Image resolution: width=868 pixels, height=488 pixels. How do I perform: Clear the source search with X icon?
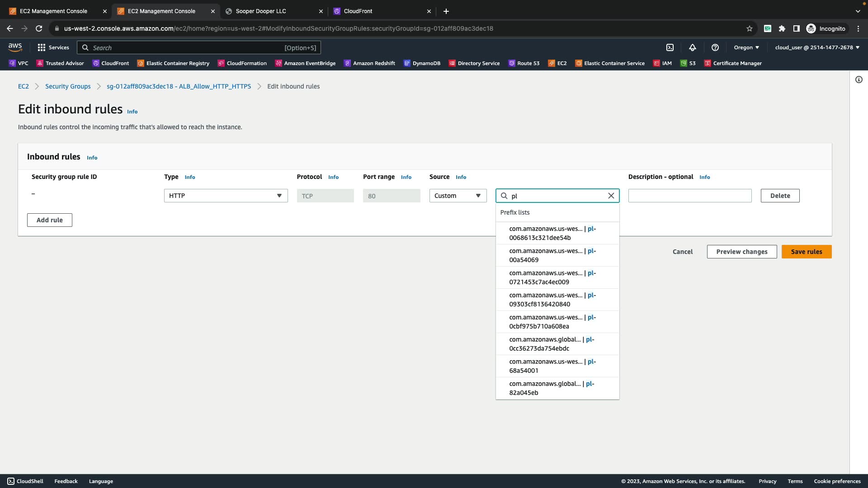(x=611, y=196)
